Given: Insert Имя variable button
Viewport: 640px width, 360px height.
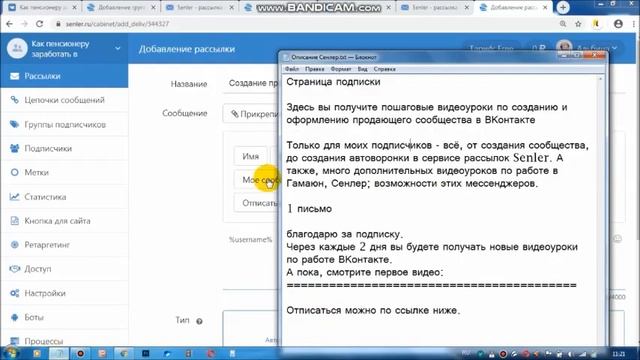Looking at the screenshot, I should (250, 156).
